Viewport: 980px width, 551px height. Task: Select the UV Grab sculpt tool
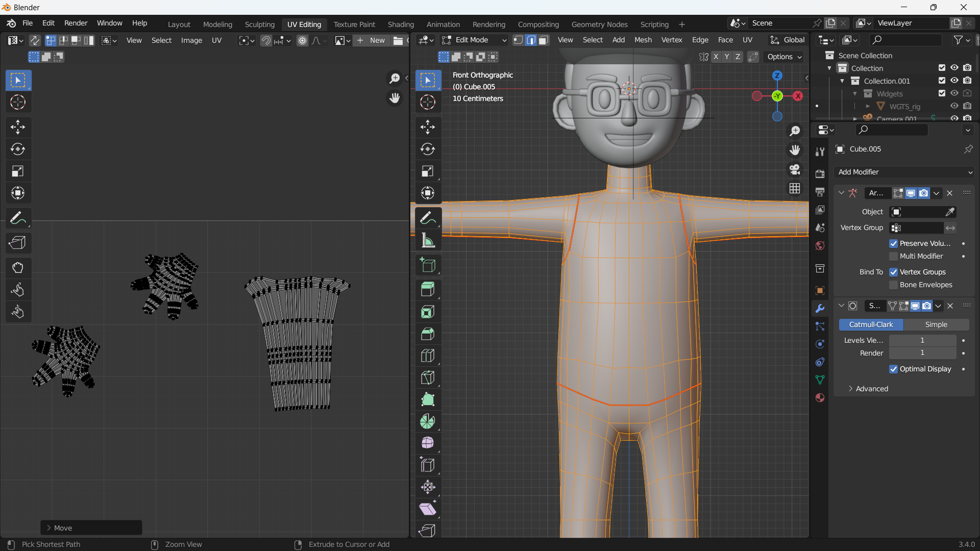(x=18, y=268)
